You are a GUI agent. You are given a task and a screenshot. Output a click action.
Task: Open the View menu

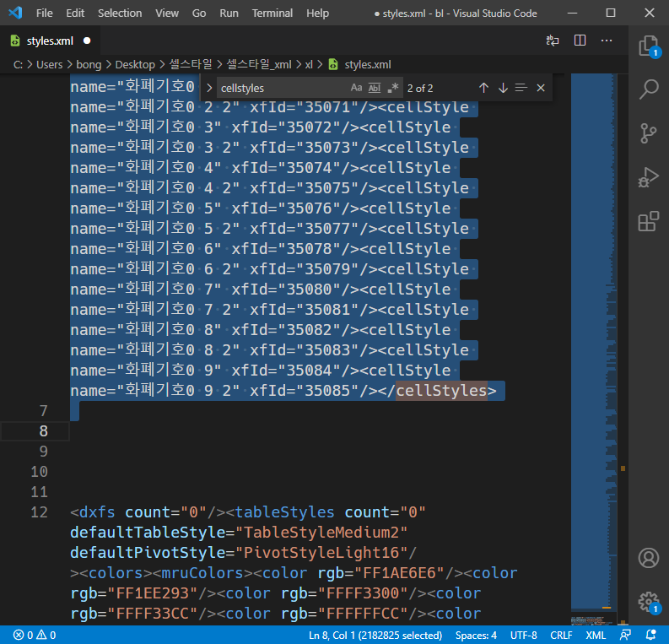point(167,14)
